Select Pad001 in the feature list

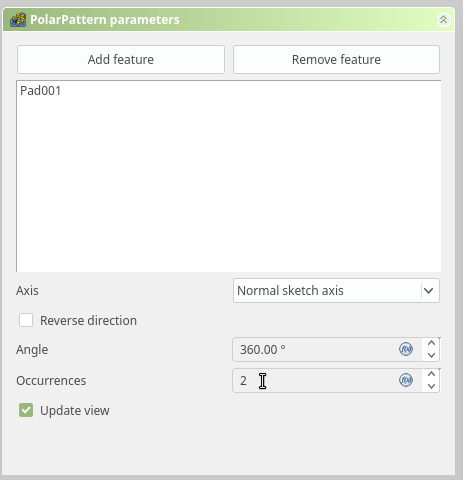click(x=41, y=91)
